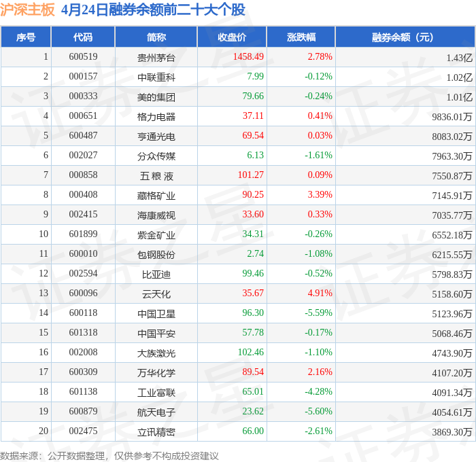Click closing price 102.46
Screen dimensions: 476x462
tap(251, 352)
